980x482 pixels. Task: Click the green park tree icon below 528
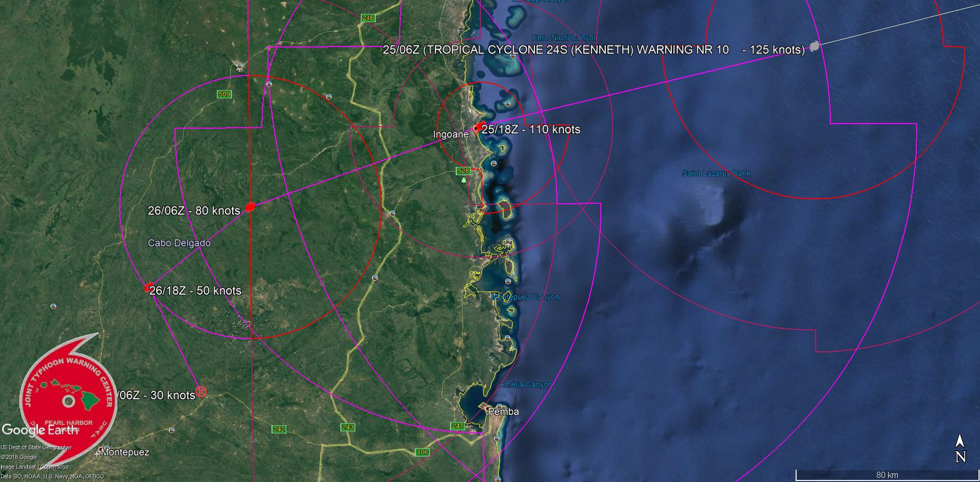point(463,180)
